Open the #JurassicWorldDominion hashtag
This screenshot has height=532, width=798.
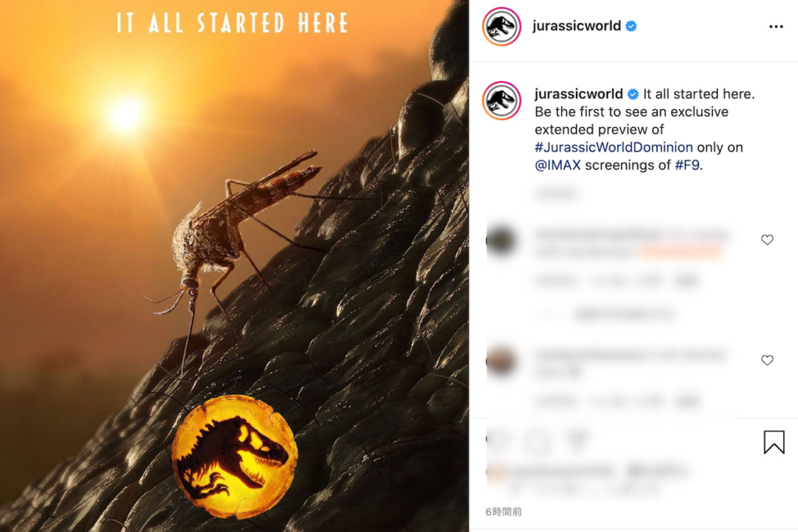tap(613, 147)
